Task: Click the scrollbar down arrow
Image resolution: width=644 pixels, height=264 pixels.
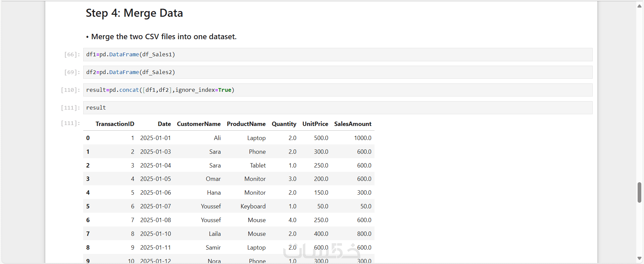Action: coord(639,258)
